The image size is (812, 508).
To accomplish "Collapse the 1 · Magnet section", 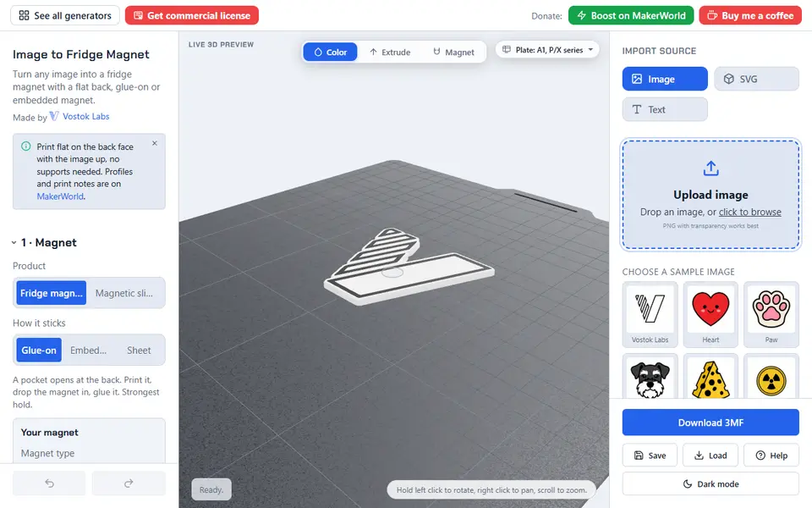I will pyautogui.click(x=45, y=243).
